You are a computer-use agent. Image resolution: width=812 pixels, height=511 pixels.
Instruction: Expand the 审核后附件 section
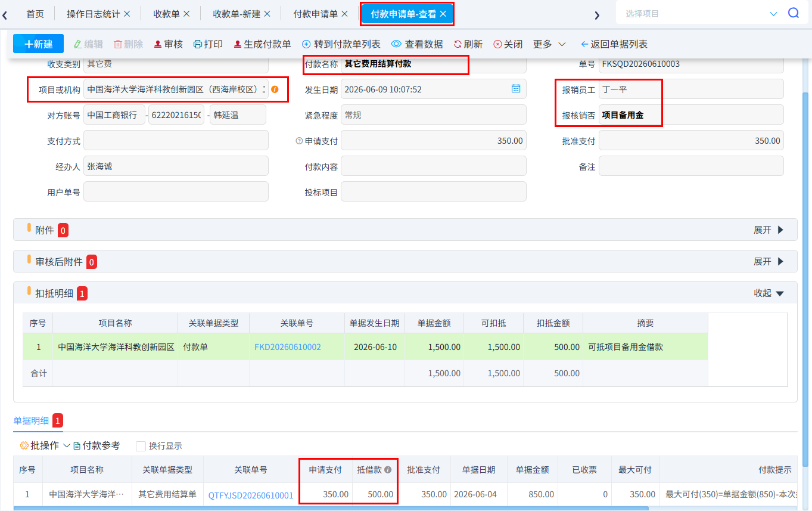click(769, 261)
